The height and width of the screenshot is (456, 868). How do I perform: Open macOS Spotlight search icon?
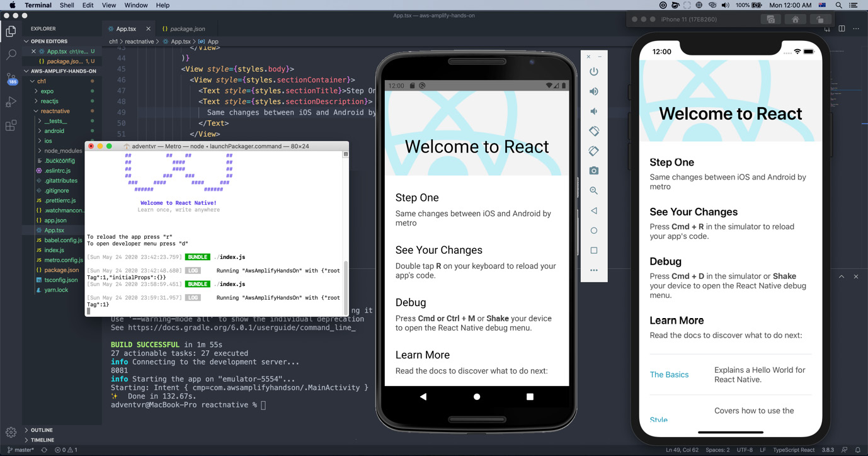[x=838, y=5]
